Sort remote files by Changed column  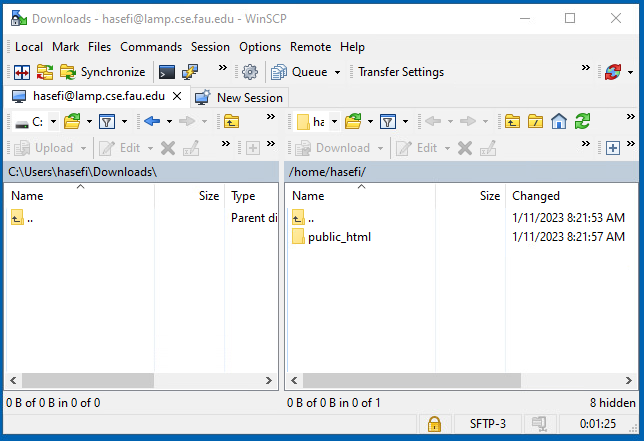click(x=536, y=196)
